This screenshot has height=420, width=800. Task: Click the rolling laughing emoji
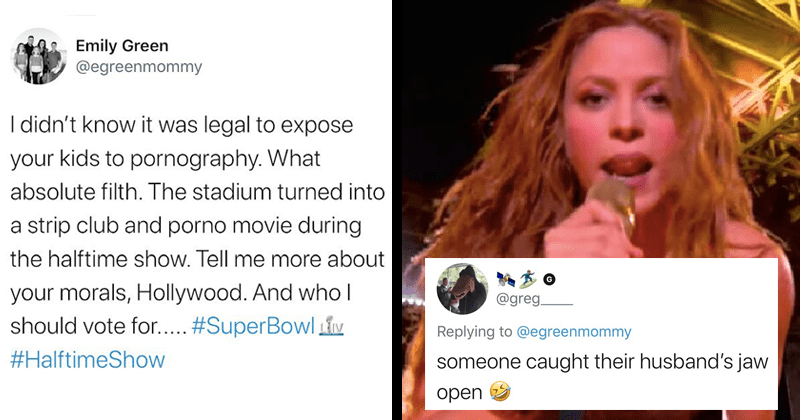[500, 392]
